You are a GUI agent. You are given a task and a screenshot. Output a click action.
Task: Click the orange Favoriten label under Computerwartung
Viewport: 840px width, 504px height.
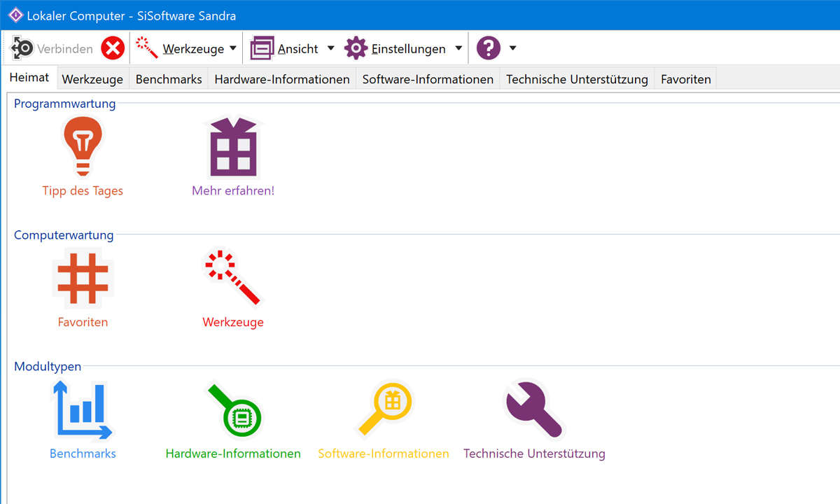[x=83, y=322]
